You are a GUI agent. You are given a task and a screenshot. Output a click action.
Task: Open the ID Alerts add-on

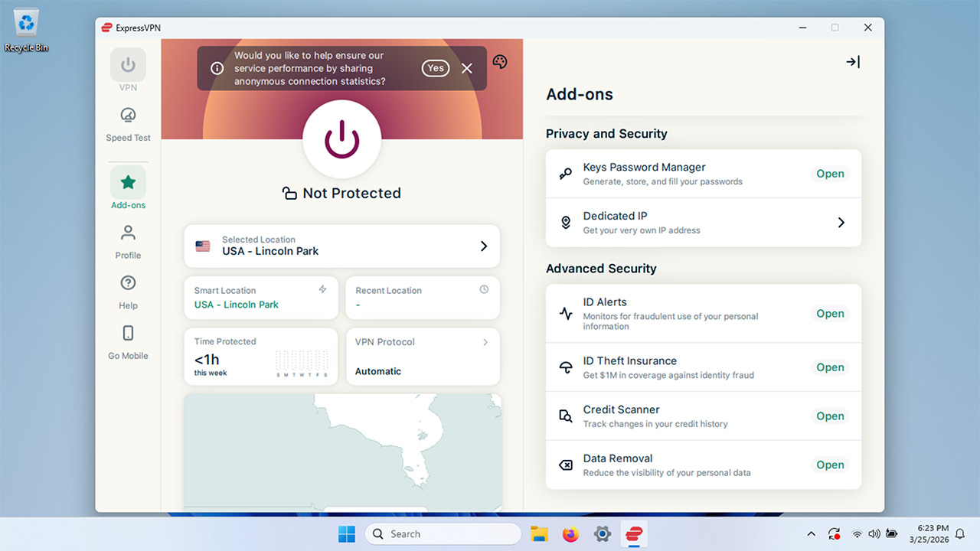(830, 312)
